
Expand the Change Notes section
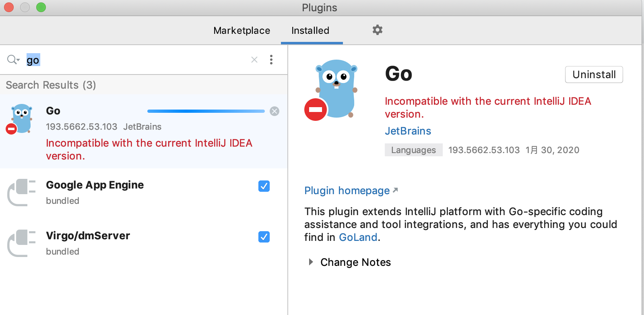pyautogui.click(x=311, y=262)
